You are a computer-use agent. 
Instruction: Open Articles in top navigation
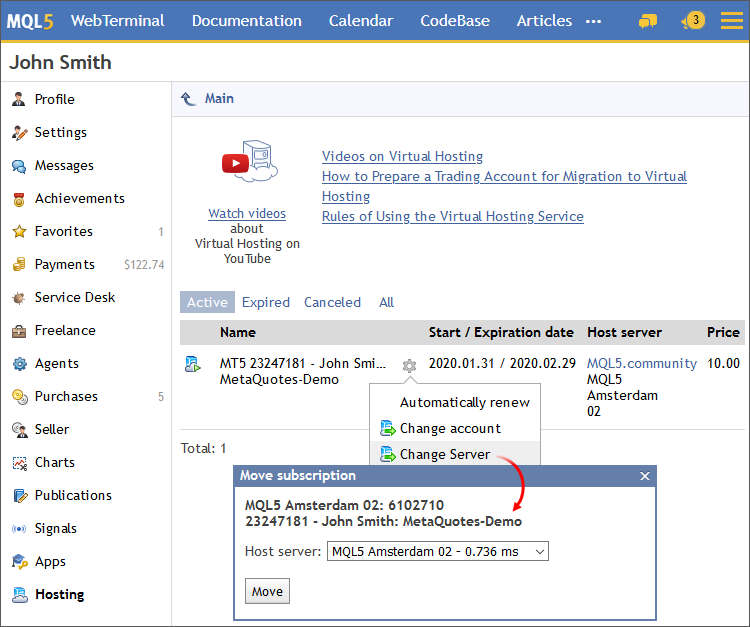544,21
